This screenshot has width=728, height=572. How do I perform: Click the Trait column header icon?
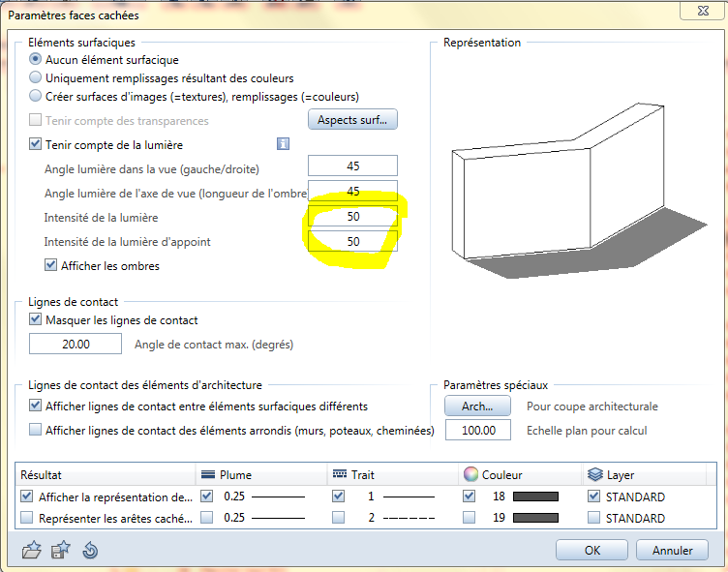point(340,474)
